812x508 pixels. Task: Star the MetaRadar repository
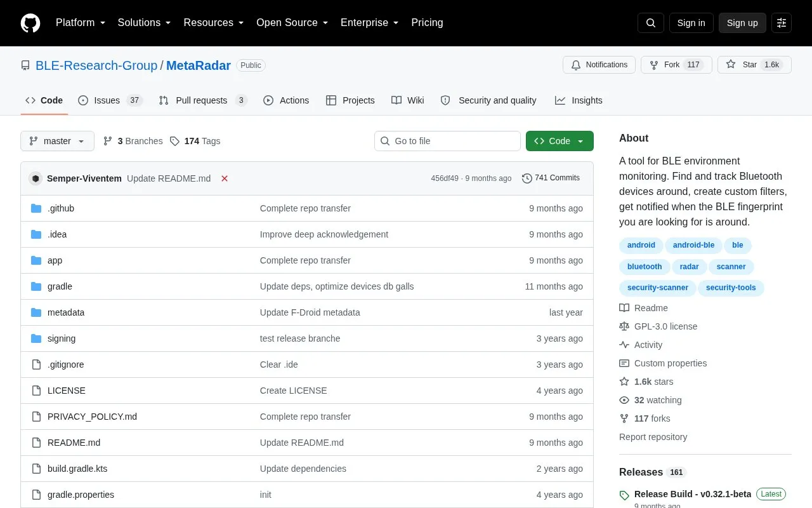pyautogui.click(x=754, y=65)
